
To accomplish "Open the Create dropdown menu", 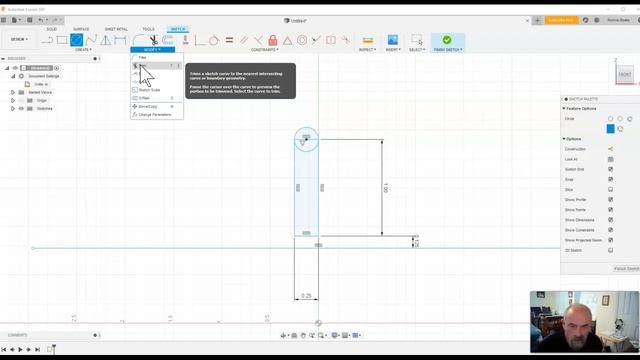I will [x=83, y=50].
